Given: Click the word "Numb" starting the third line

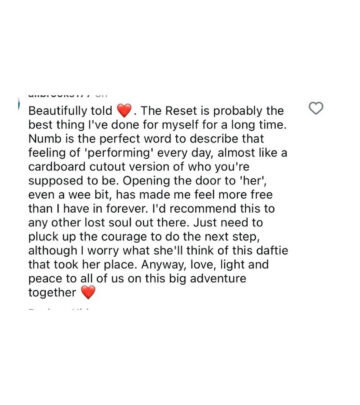Looking at the screenshot, I should [x=43, y=139].
